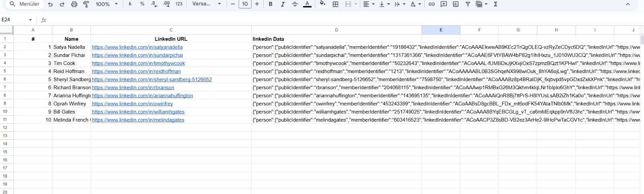The height and width of the screenshot is (194, 644).
Task: Open the text wrapping dropdown
Action: (399, 4)
